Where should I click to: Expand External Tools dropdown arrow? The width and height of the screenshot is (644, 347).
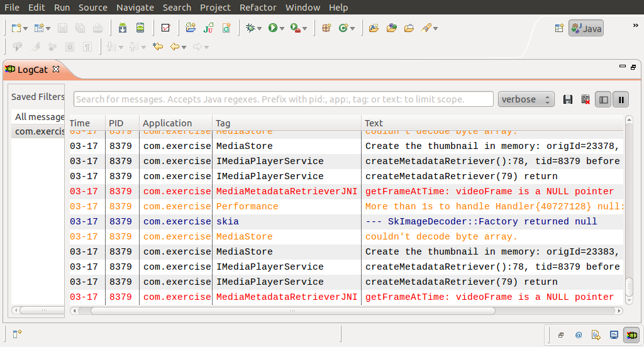305,28
